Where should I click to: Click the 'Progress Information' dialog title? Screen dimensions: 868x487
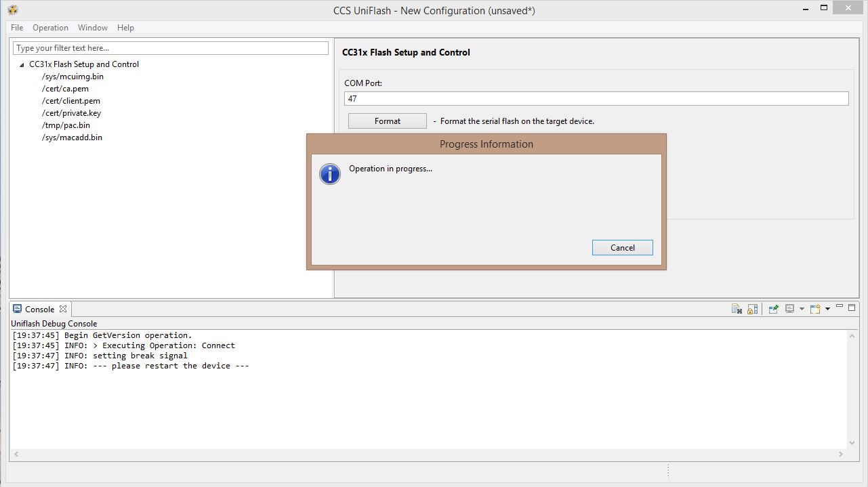pyautogui.click(x=487, y=144)
